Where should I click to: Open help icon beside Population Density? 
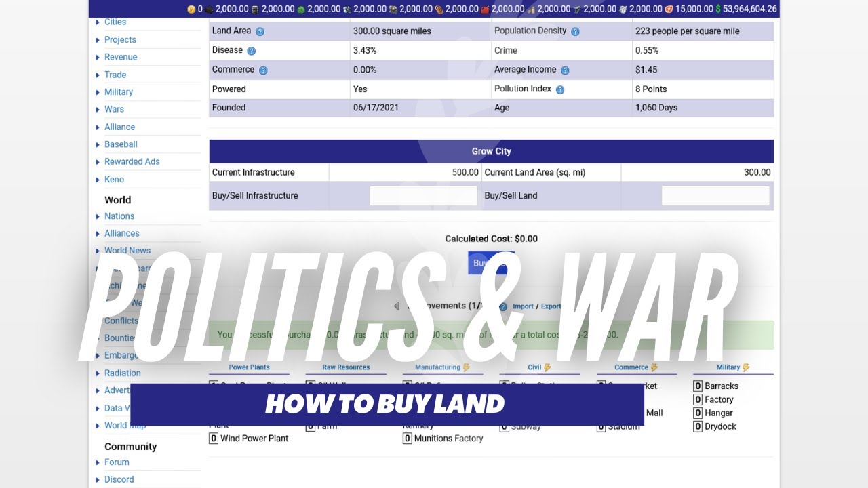[x=575, y=31]
